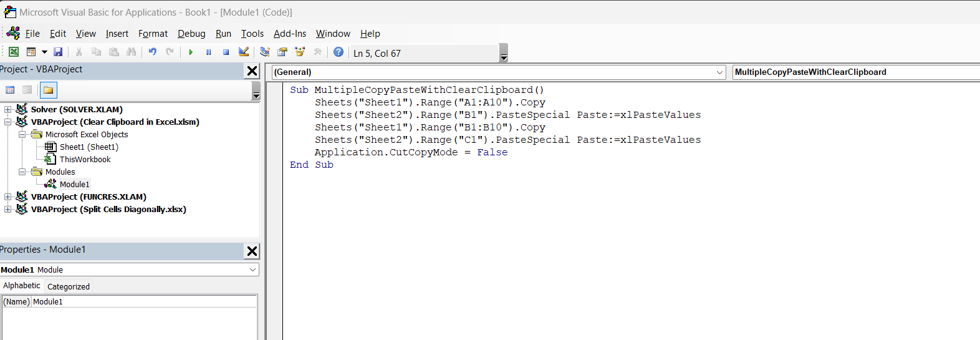Select the Solver (SOLVER.XLAM) project
The image size is (980, 340).
pyautogui.click(x=77, y=109)
